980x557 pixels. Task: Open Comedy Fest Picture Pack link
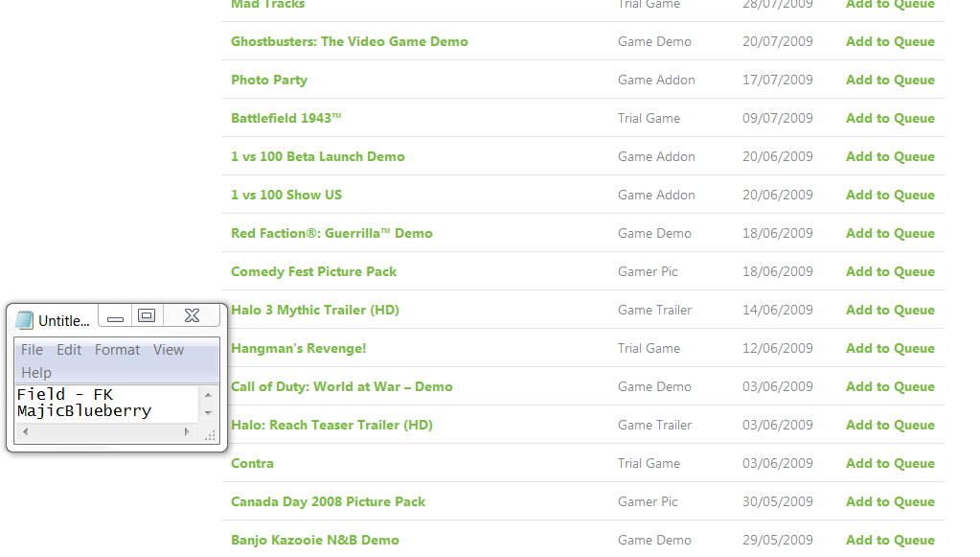[314, 272]
